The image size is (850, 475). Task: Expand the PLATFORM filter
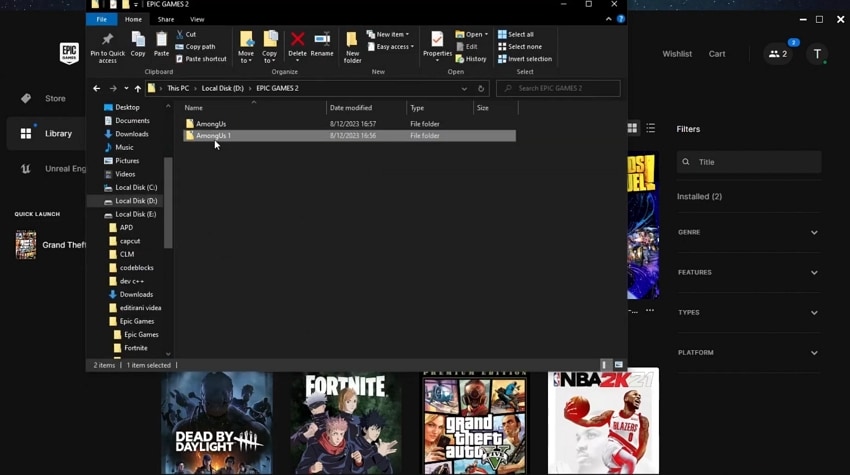tap(749, 352)
